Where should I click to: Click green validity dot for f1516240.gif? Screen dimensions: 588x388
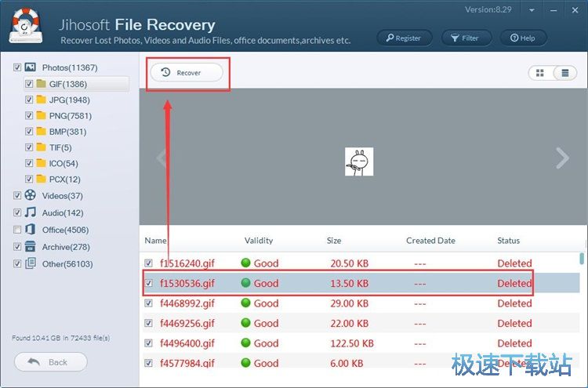coord(245,263)
